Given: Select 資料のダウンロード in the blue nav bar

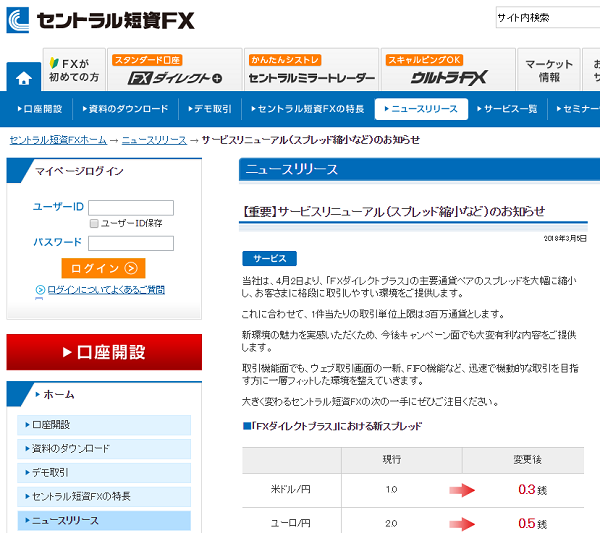Looking at the screenshot, I should click(x=126, y=109).
